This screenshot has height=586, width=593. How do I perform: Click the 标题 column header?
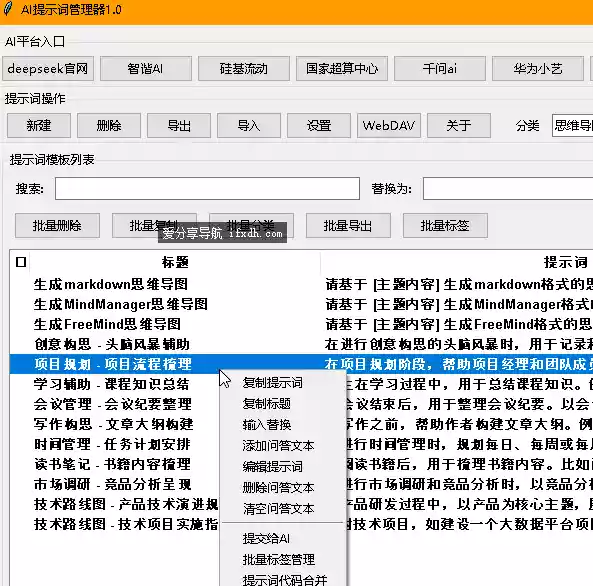pos(175,262)
